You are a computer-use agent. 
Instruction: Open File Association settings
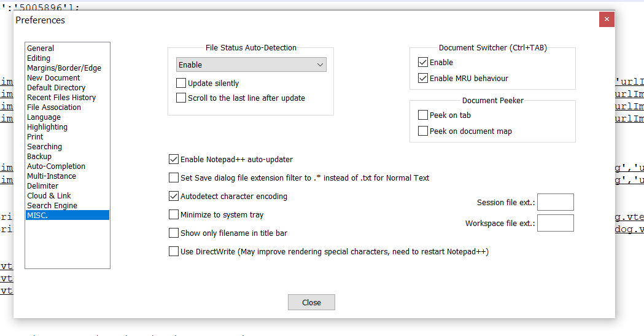pyautogui.click(x=68, y=107)
